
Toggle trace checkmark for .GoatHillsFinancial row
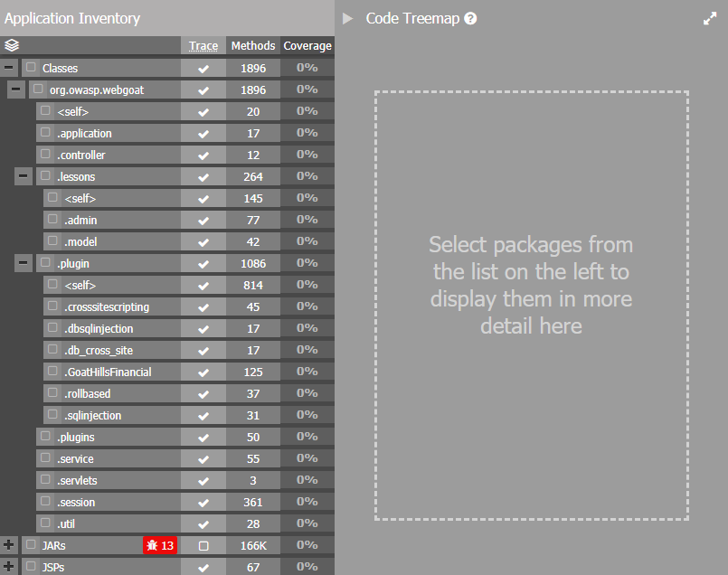coord(203,372)
